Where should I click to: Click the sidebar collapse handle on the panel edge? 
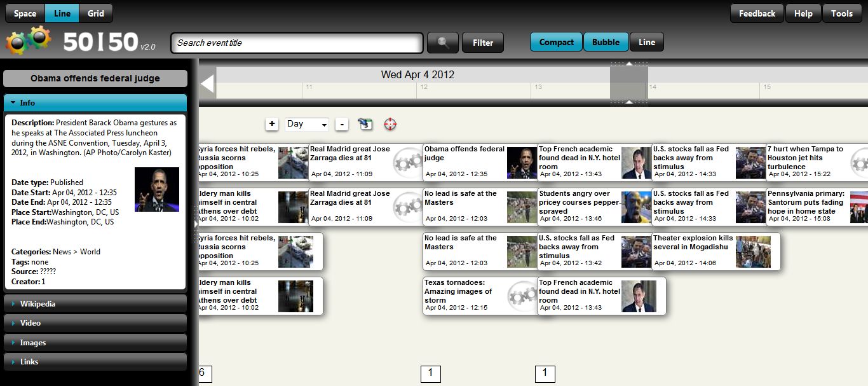point(196,224)
